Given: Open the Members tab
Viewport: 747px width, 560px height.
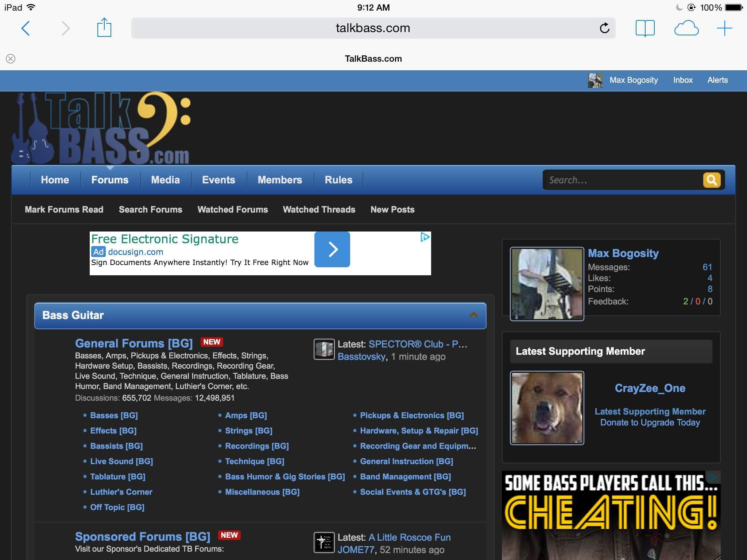Looking at the screenshot, I should (x=280, y=180).
